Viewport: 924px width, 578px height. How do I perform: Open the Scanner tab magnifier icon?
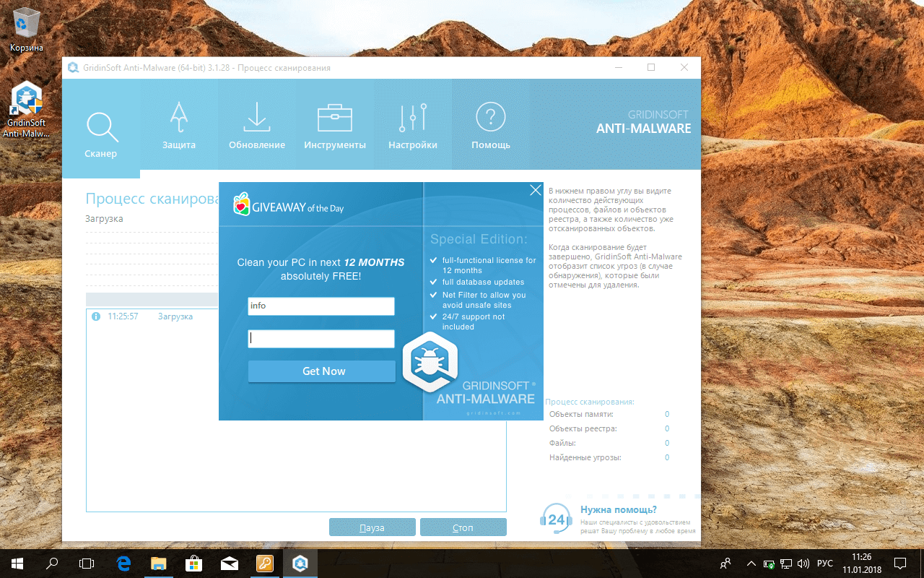point(101,127)
